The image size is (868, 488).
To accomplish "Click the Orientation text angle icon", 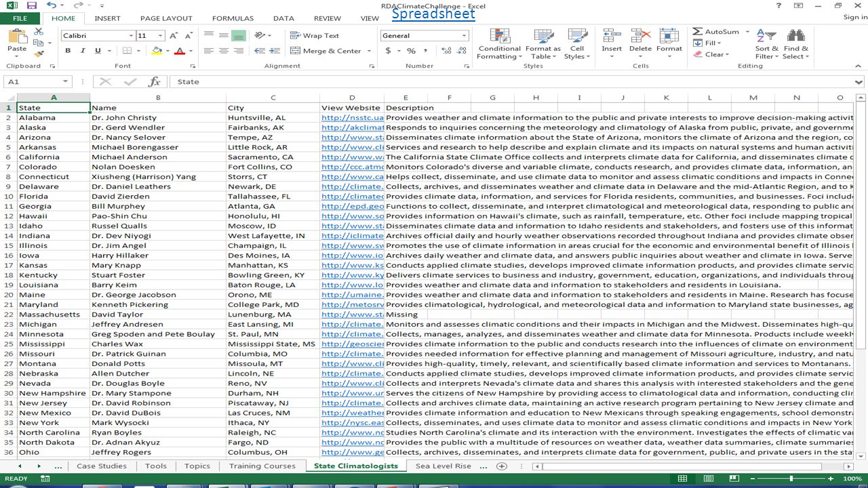I will pos(260,35).
